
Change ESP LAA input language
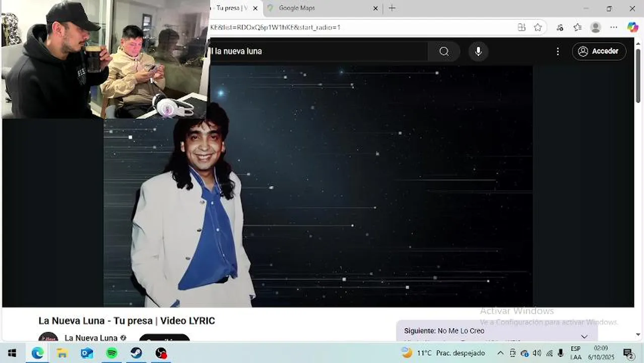pos(575,353)
